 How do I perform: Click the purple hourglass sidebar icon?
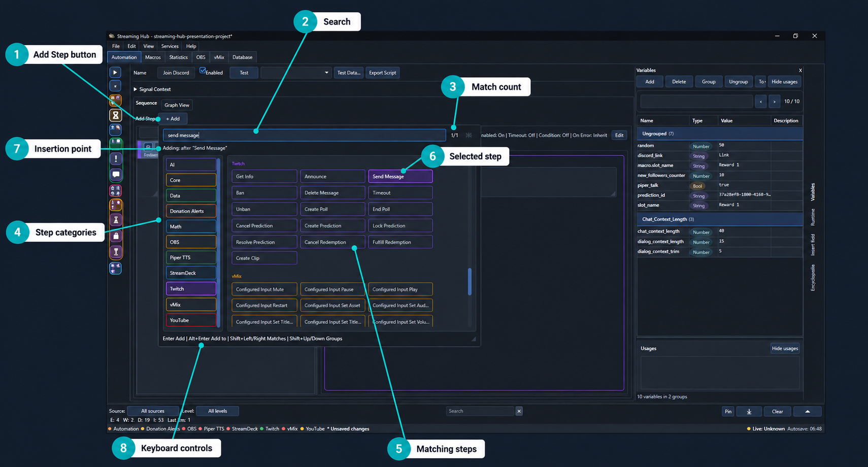click(x=116, y=220)
